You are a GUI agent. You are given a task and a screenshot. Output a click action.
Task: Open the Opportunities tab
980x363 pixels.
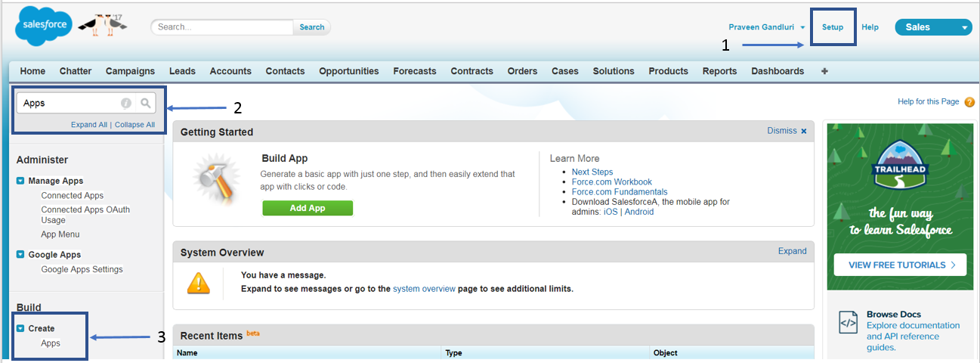349,71
